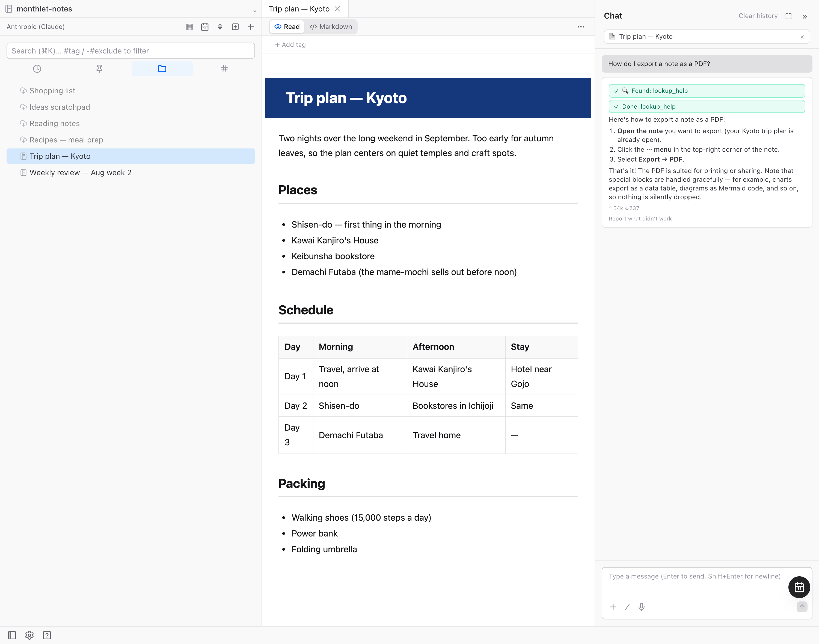This screenshot has width=819, height=644.
Task: Click the grid view icon in sidebar toolbar
Action: coord(189,27)
